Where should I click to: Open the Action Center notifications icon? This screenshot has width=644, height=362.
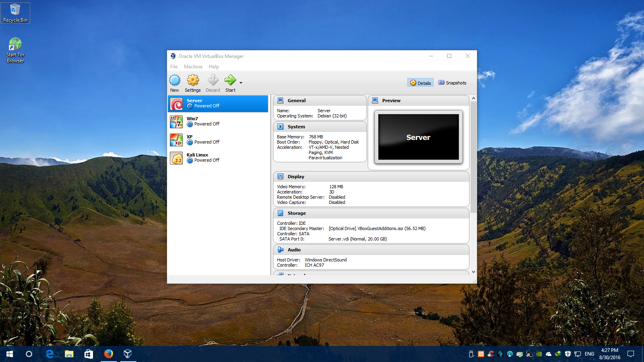(x=631, y=354)
